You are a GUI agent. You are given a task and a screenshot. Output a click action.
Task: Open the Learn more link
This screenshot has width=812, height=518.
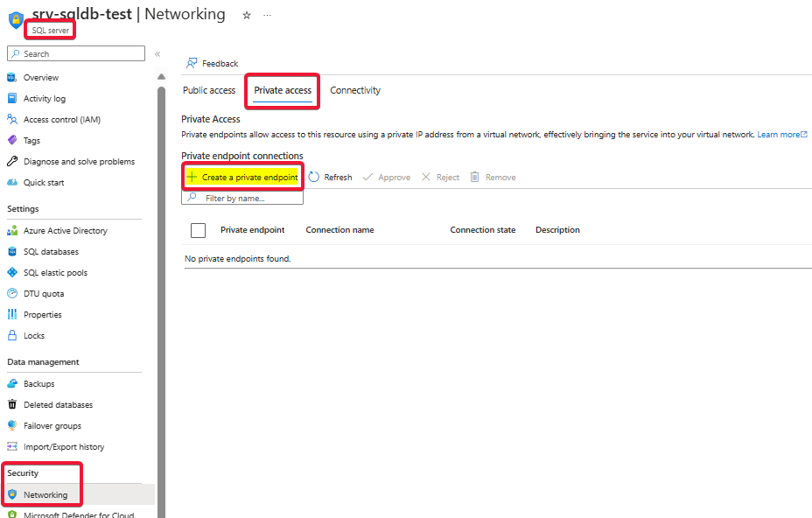[782, 135]
